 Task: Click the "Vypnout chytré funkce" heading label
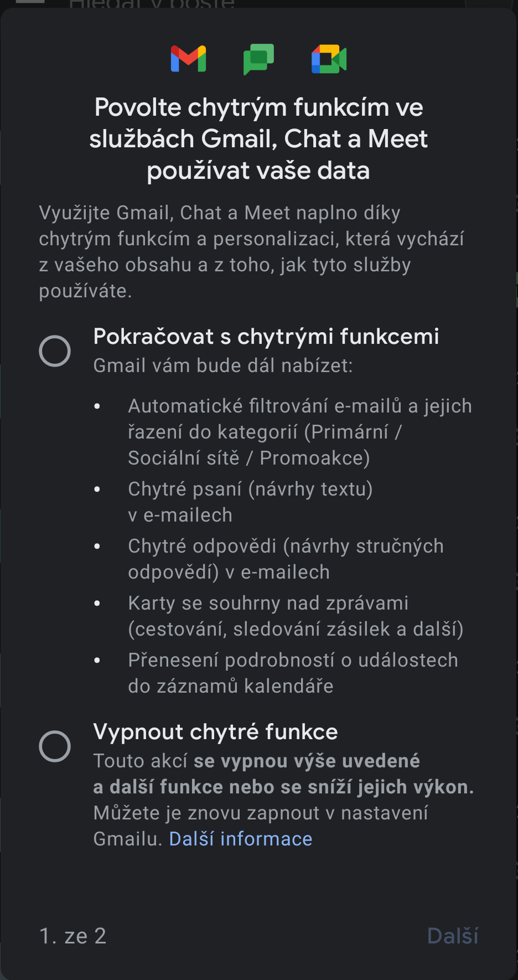point(215,731)
